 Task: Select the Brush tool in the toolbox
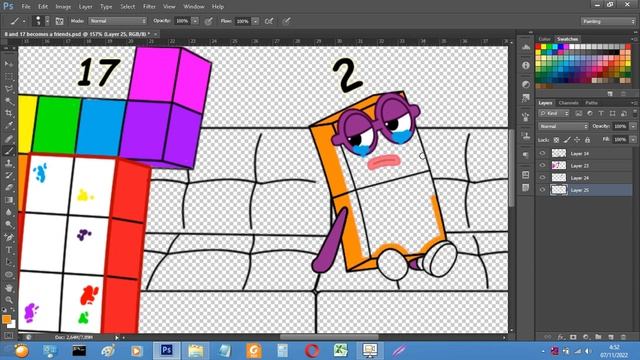[9, 151]
